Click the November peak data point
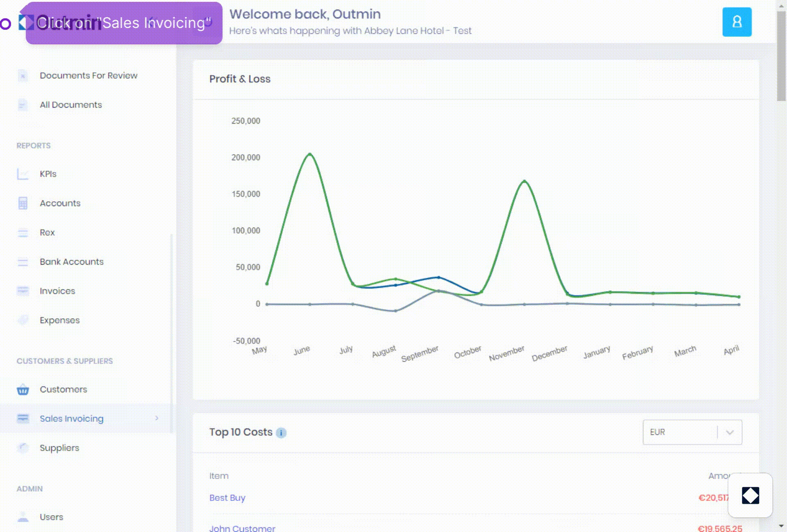This screenshot has width=787, height=532. [525, 181]
